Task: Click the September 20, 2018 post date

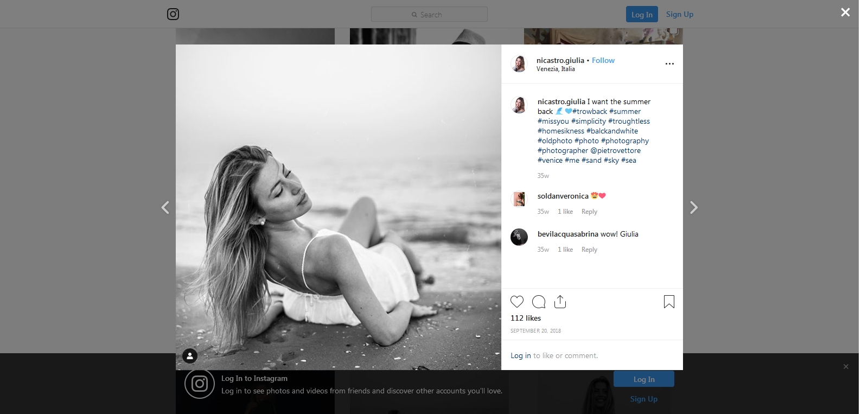Action: click(x=535, y=330)
